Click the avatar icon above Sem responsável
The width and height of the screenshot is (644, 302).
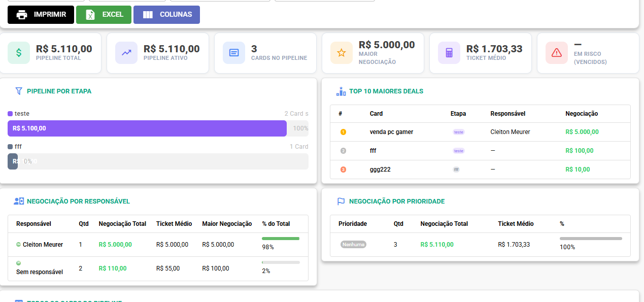click(19, 263)
